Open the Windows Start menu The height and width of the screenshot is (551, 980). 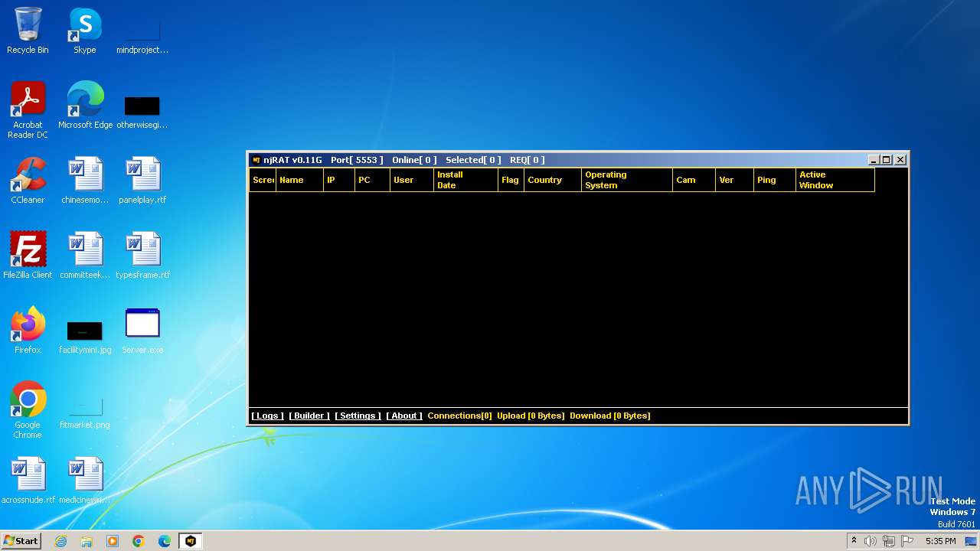[x=21, y=541]
